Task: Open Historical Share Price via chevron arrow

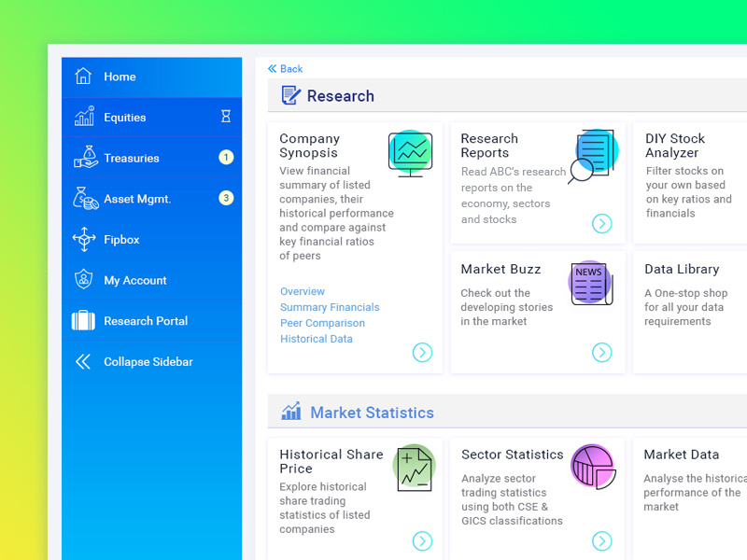Action: (x=423, y=541)
